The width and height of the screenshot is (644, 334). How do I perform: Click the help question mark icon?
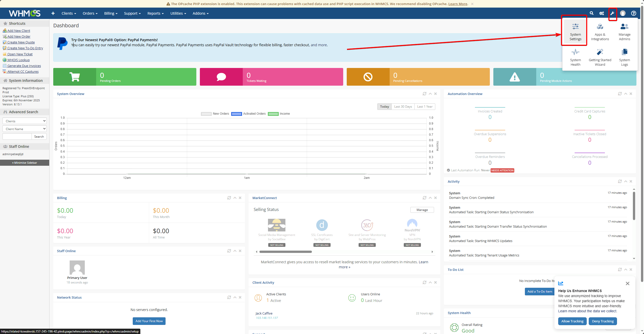(633, 13)
